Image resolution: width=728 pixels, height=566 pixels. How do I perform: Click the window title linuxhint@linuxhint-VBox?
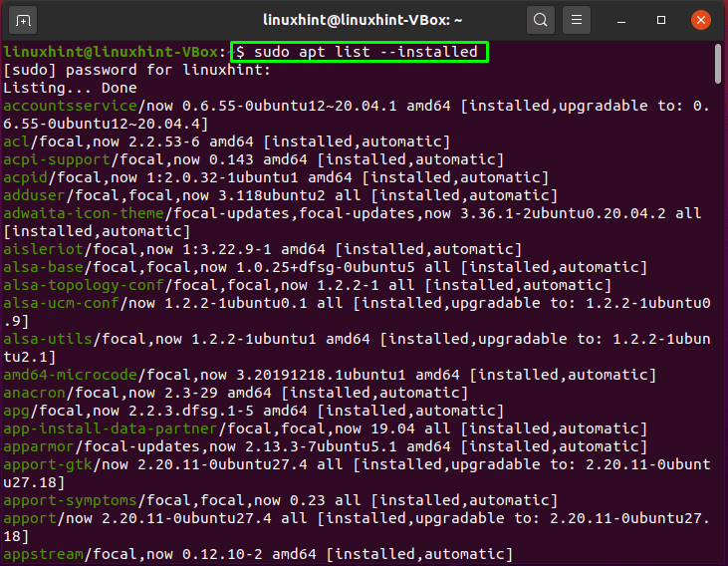[x=363, y=20]
